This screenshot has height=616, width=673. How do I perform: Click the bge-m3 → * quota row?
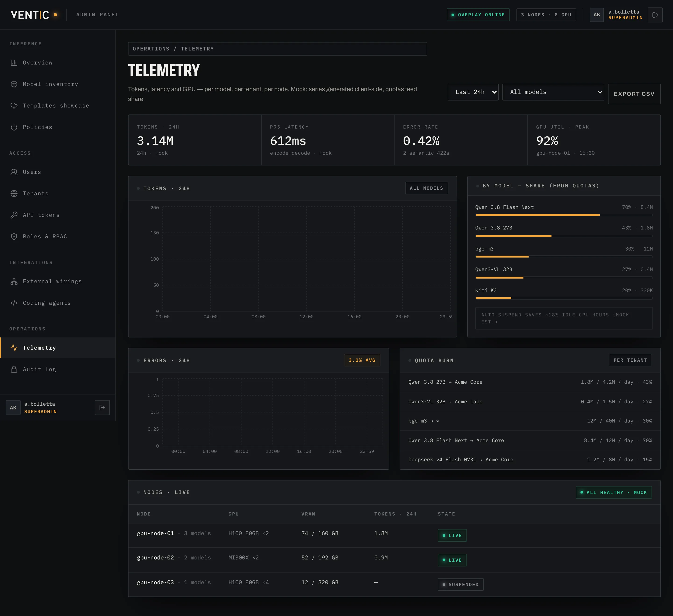click(x=530, y=421)
